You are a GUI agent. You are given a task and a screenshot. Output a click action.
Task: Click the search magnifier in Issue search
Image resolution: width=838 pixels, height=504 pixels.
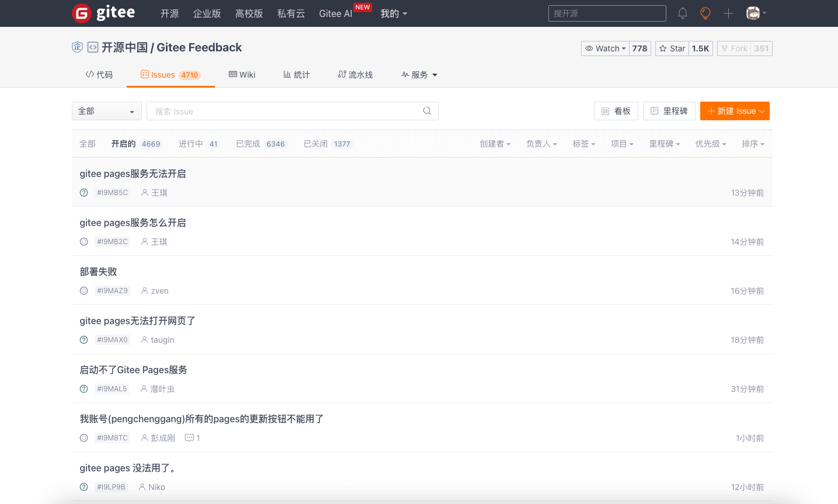click(x=427, y=111)
